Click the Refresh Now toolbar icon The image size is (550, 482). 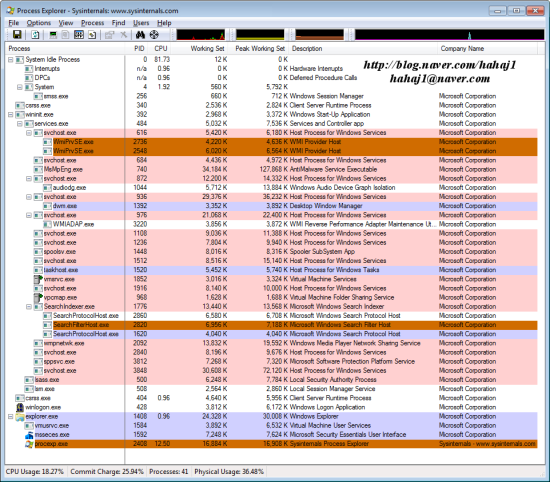[x=35, y=35]
